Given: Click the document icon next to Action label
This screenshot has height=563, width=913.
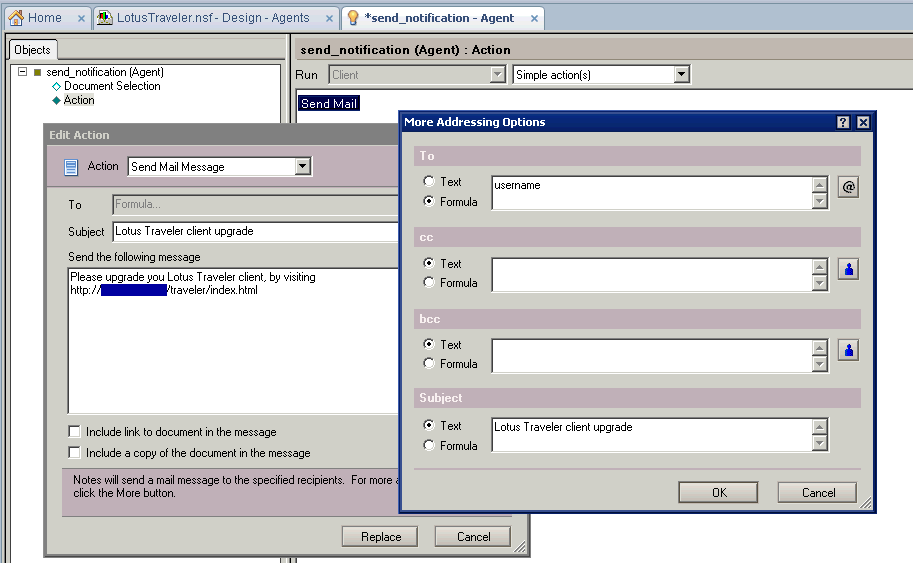Looking at the screenshot, I should click(x=71, y=167).
